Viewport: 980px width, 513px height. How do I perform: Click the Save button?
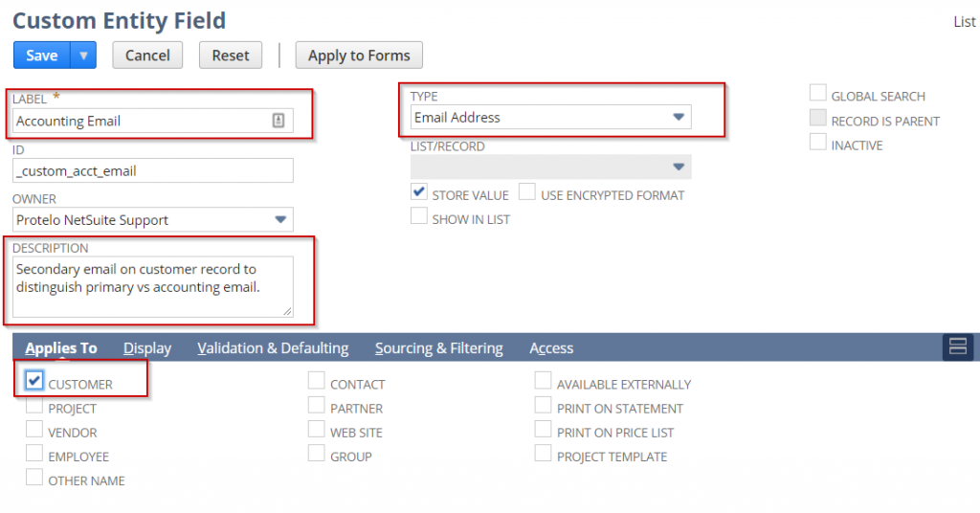coord(41,56)
